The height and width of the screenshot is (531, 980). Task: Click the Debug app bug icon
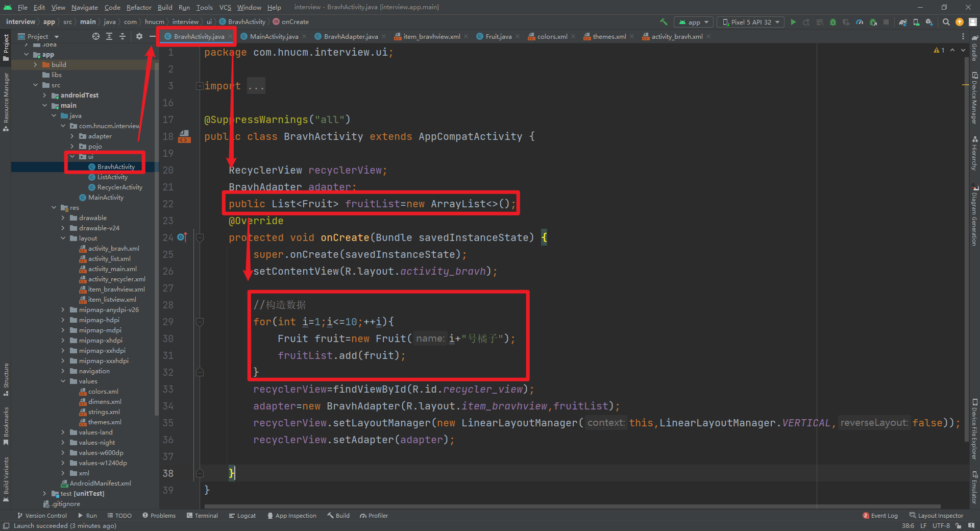click(833, 22)
